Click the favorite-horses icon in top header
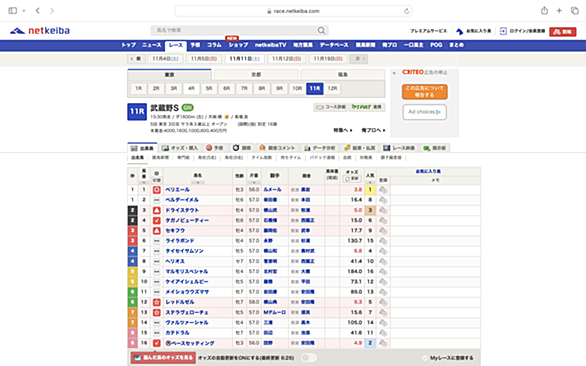Image resolution: width=586 pixels, height=366 pixels. [459, 31]
